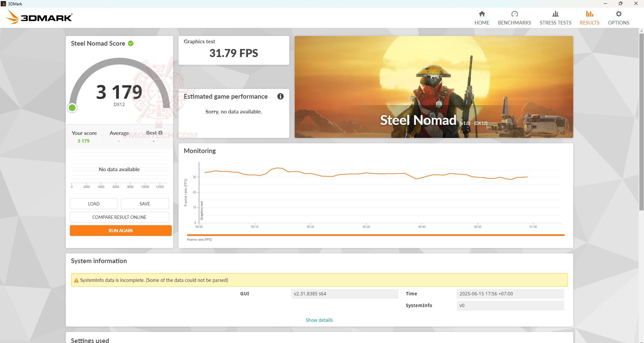Screen dimensions: 644x343
Task: Click the System information heading
Action: tap(99, 261)
